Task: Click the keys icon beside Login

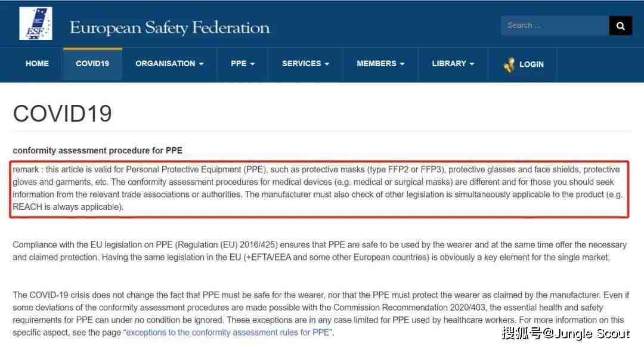Action: [x=509, y=64]
